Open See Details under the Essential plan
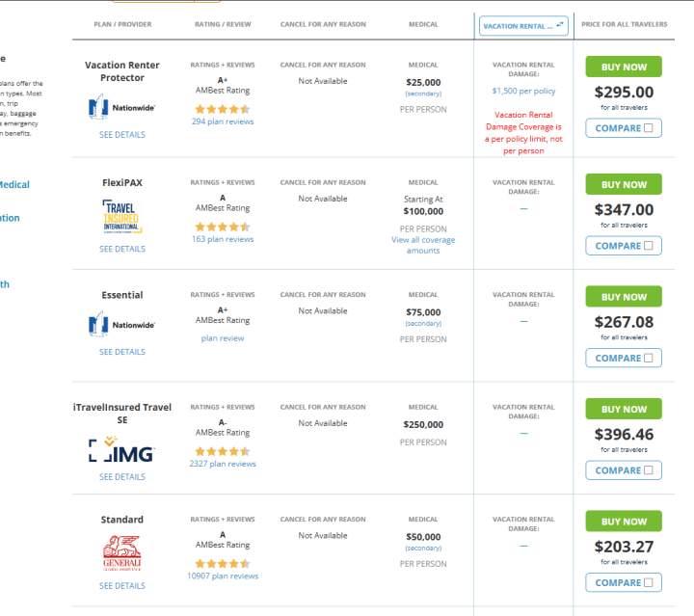 121,352
